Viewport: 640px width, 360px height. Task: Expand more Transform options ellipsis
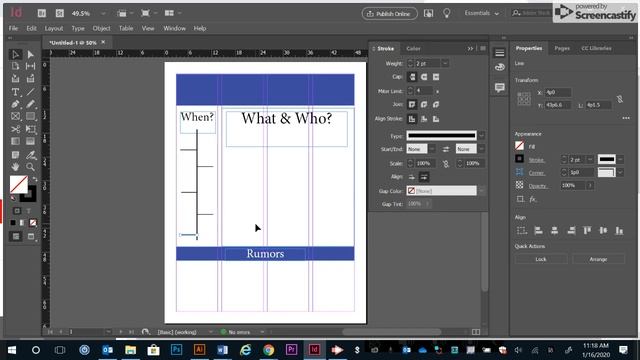tap(626, 118)
